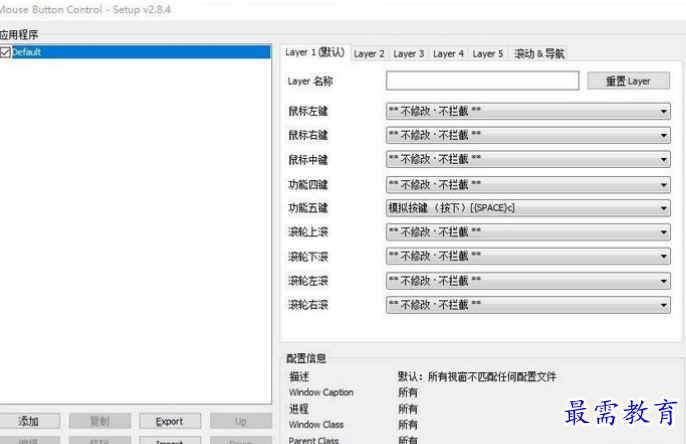Click the Export button
Image resolution: width=686 pixels, height=444 pixels.
tap(170, 421)
